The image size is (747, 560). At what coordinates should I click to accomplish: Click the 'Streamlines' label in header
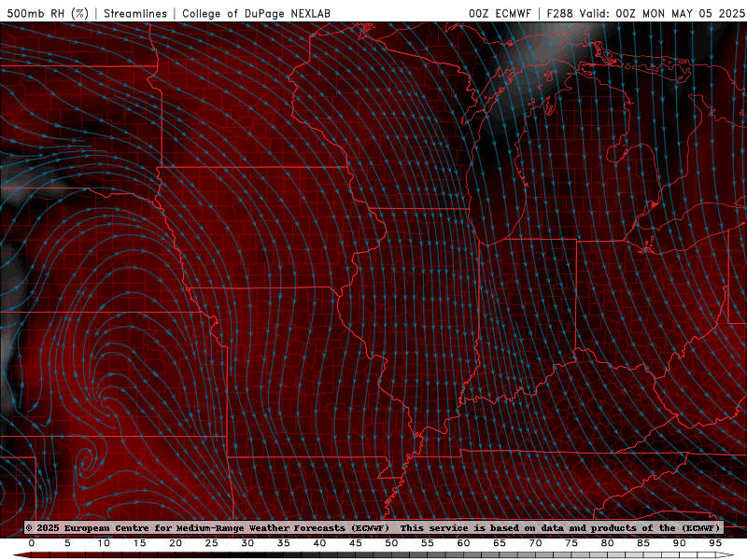pos(135,13)
